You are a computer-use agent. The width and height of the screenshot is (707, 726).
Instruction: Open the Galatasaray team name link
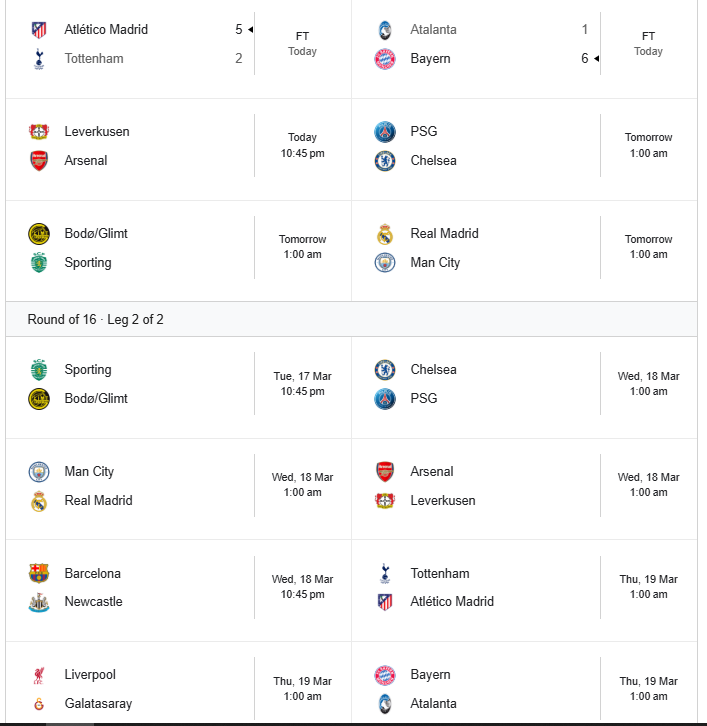(x=98, y=704)
